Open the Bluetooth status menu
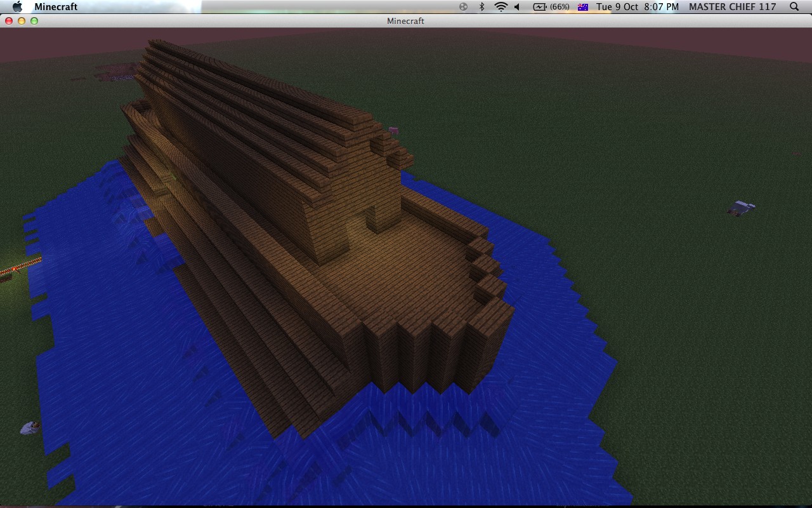This screenshot has width=812, height=508. [x=481, y=7]
